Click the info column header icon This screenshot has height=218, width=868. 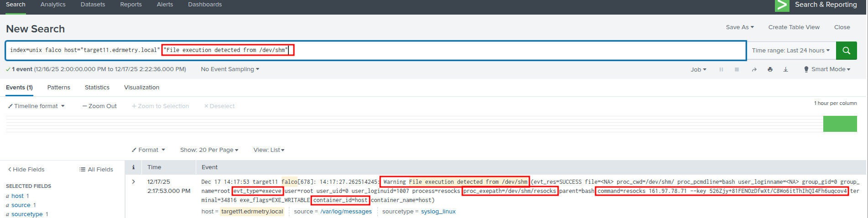coord(133,167)
